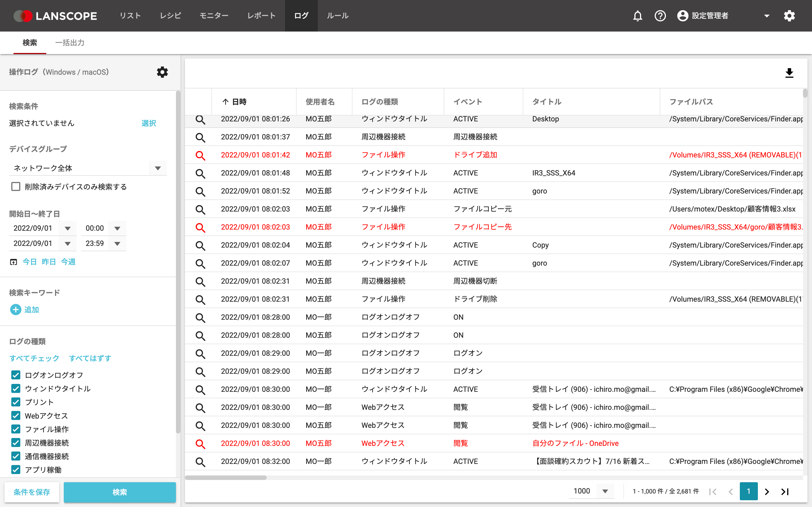
Task: Expand the ネットワーク全体 device group dropdown
Action: coord(158,168)
